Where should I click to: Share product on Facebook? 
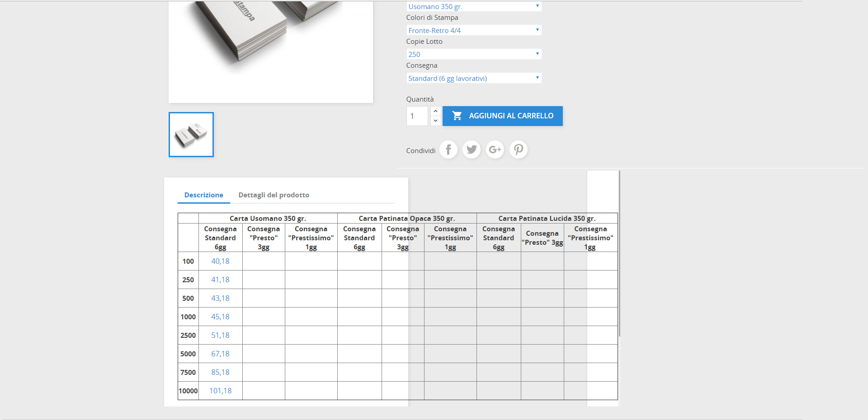pyautogui.click(x=448, y=149)
